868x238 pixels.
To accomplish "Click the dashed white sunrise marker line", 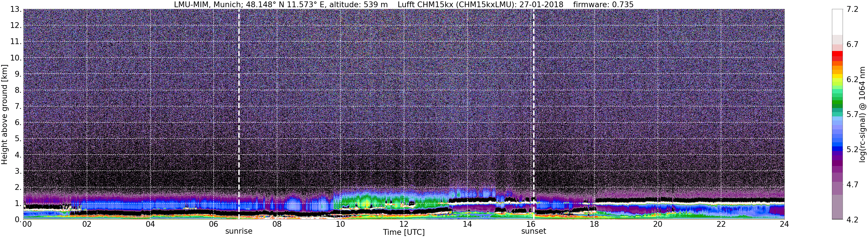I will (x=239, y=114).
